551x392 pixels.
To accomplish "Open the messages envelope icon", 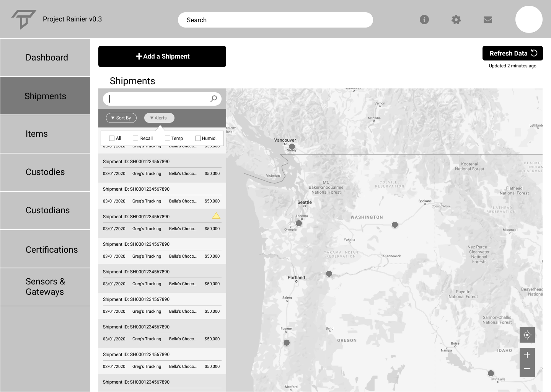I will pos(487,20).
